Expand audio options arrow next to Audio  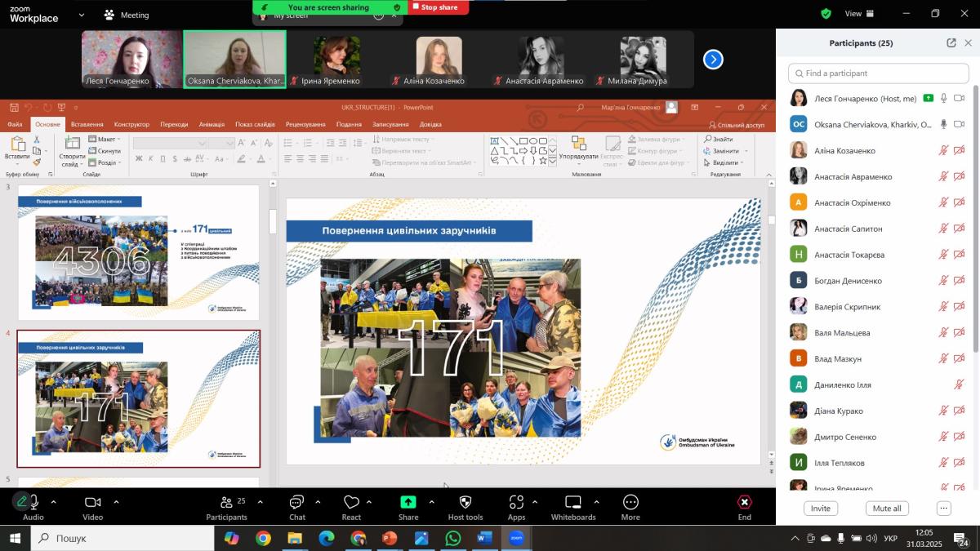54,502
